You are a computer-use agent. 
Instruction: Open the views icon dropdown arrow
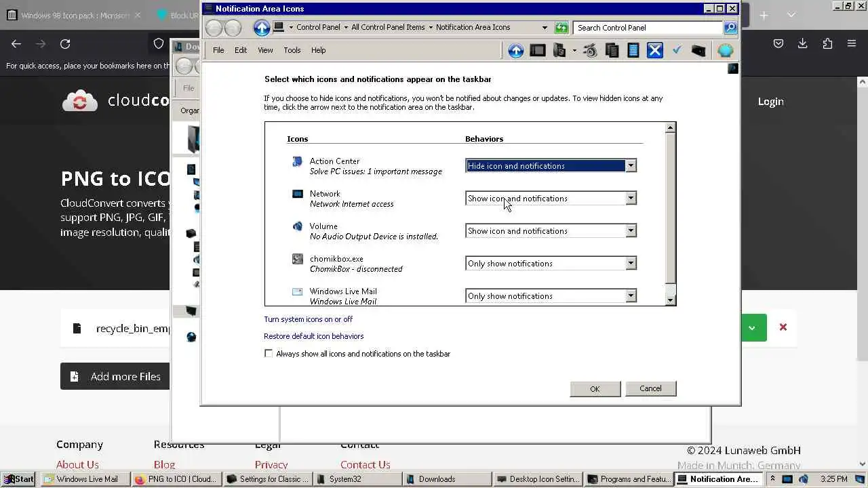coord(574,51)
